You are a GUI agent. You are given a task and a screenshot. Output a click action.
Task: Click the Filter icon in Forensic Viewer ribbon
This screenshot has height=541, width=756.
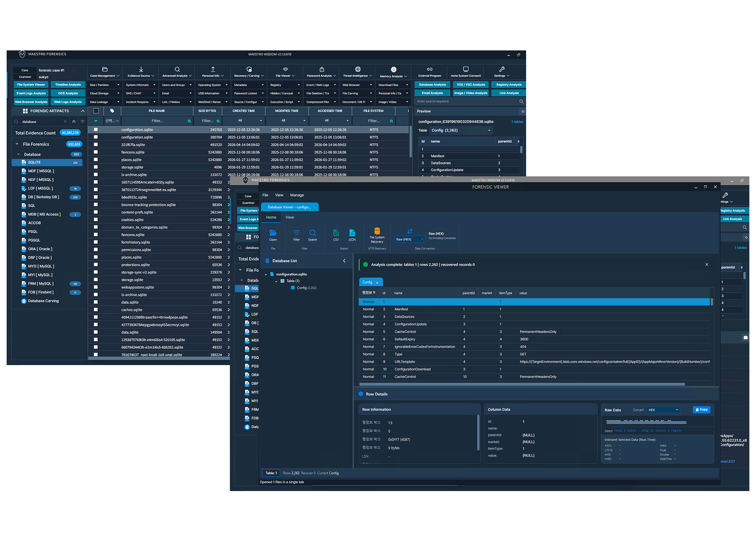(x=297, y=232)
